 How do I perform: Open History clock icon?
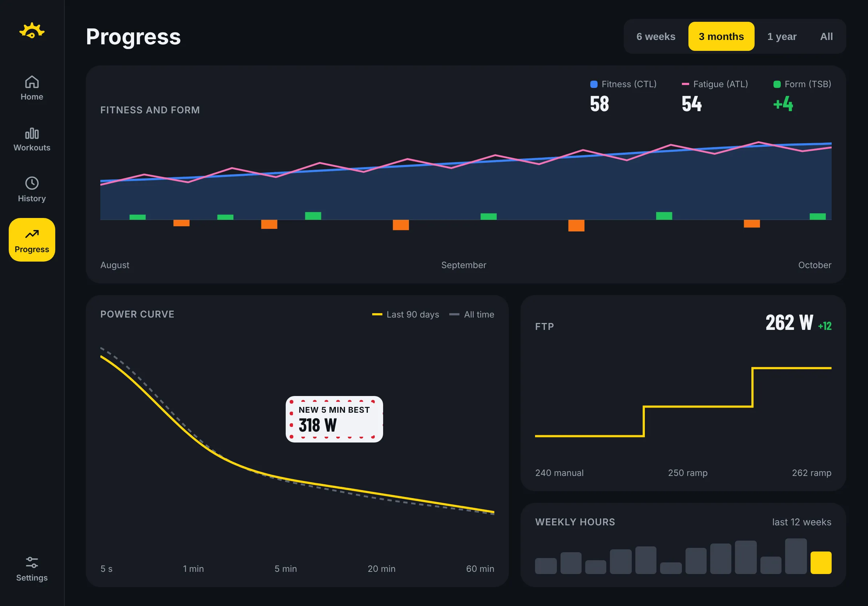(x=32, y=183)
